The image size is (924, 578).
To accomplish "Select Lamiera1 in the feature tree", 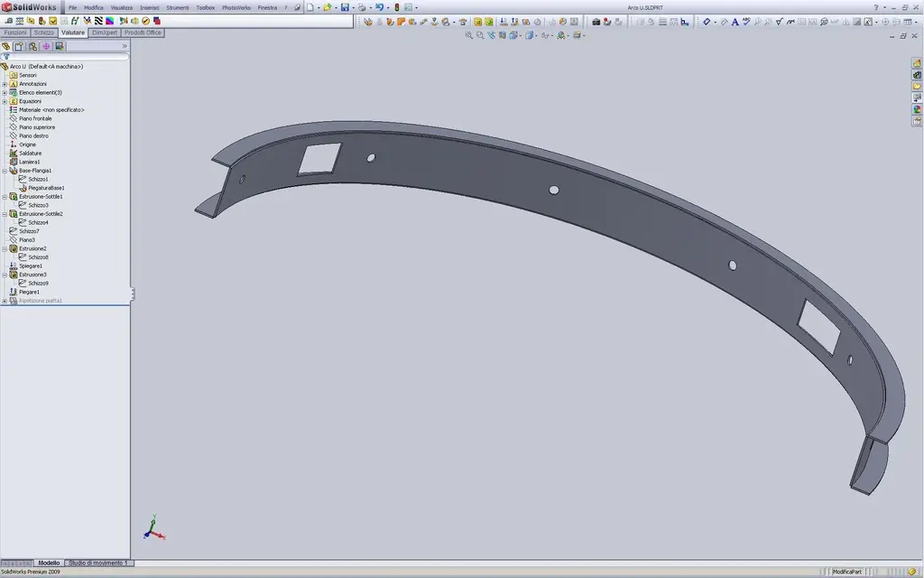I will coord(29,162).
